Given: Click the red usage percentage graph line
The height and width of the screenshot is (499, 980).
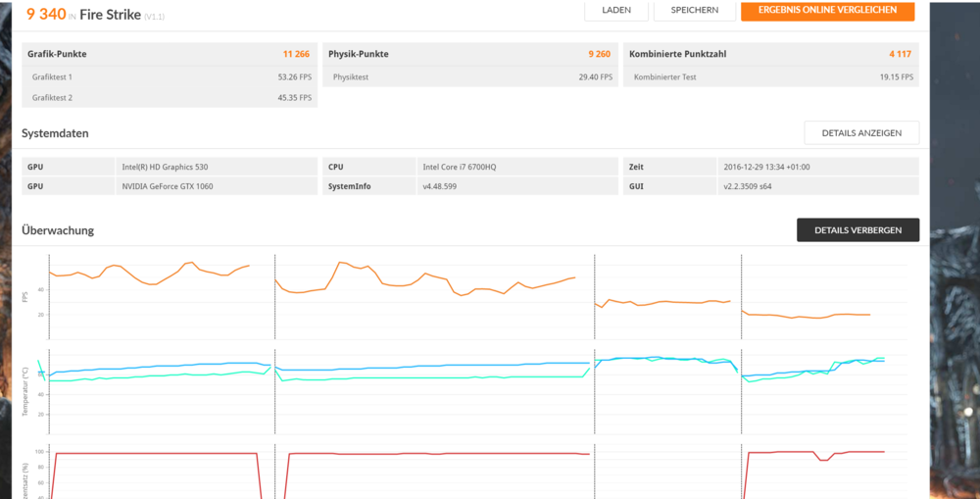Looking at the screenshot, I should (157, 454).
